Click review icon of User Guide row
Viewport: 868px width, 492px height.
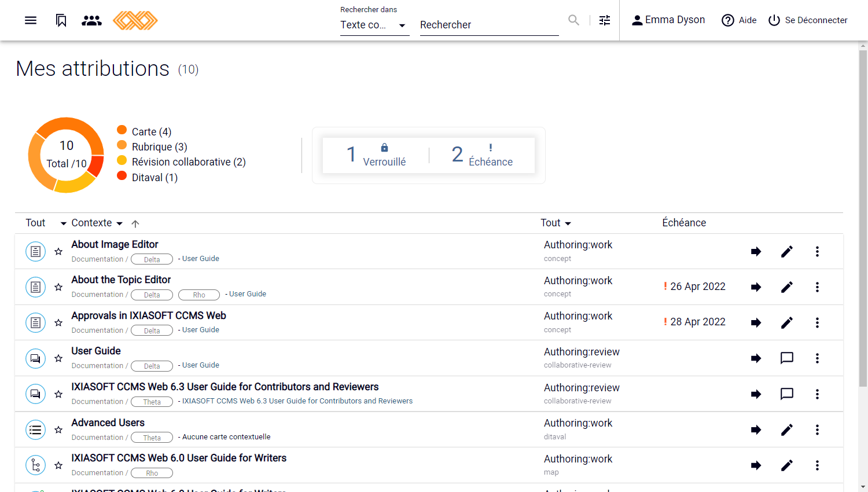35,358
